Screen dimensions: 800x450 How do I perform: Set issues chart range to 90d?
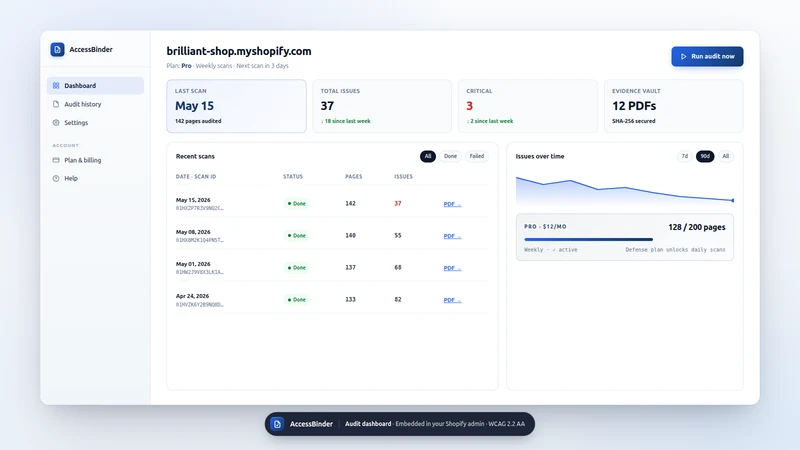705,156
